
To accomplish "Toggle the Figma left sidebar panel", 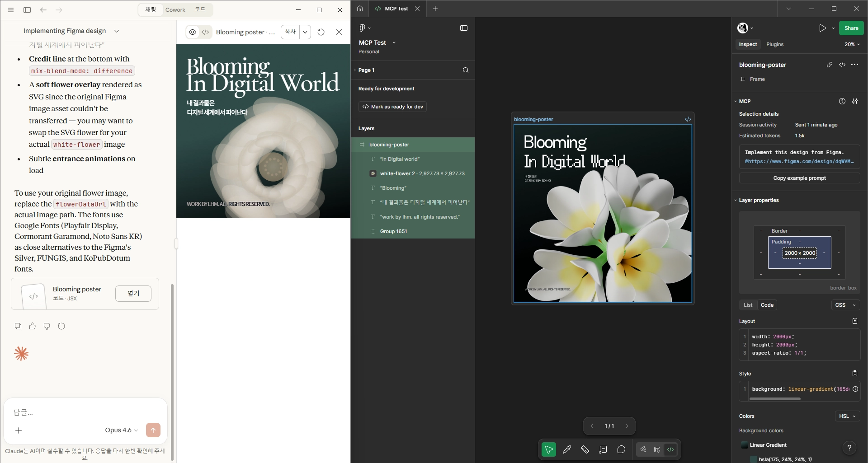I will pyautogui.click(x=463, y=28).
